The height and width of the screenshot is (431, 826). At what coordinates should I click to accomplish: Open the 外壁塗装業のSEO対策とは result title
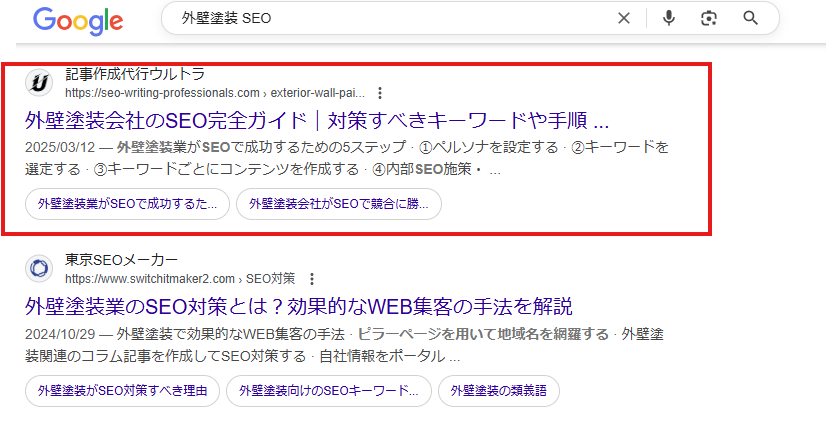click(297, 306)
